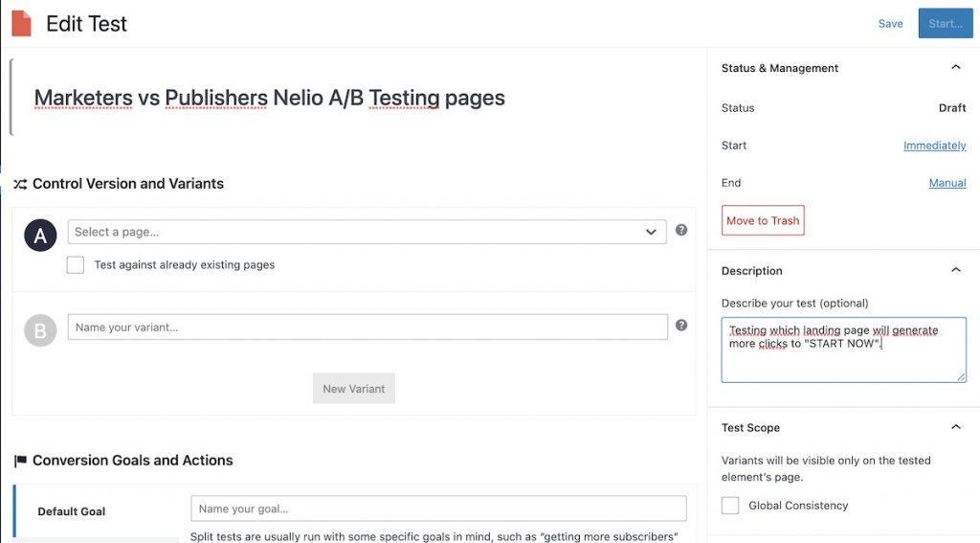This screenshot has width=980, height=543.
Task: Focus the Name your variant field
Action: point(367,328)
